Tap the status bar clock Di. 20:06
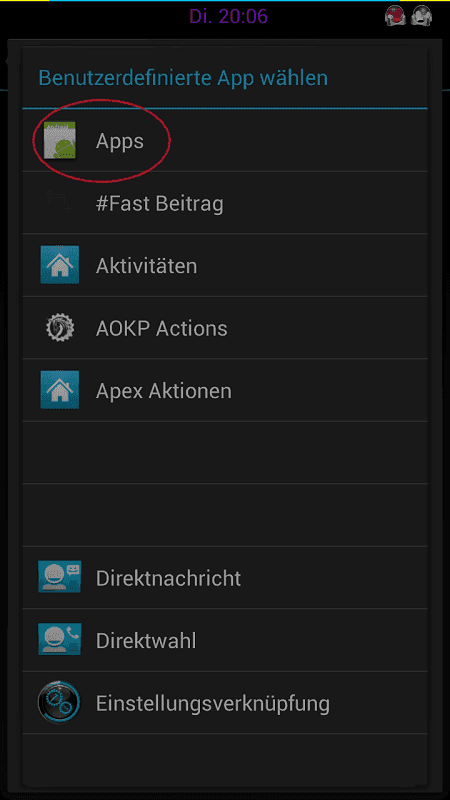The image size is (450, 800). tap(228, 16)
